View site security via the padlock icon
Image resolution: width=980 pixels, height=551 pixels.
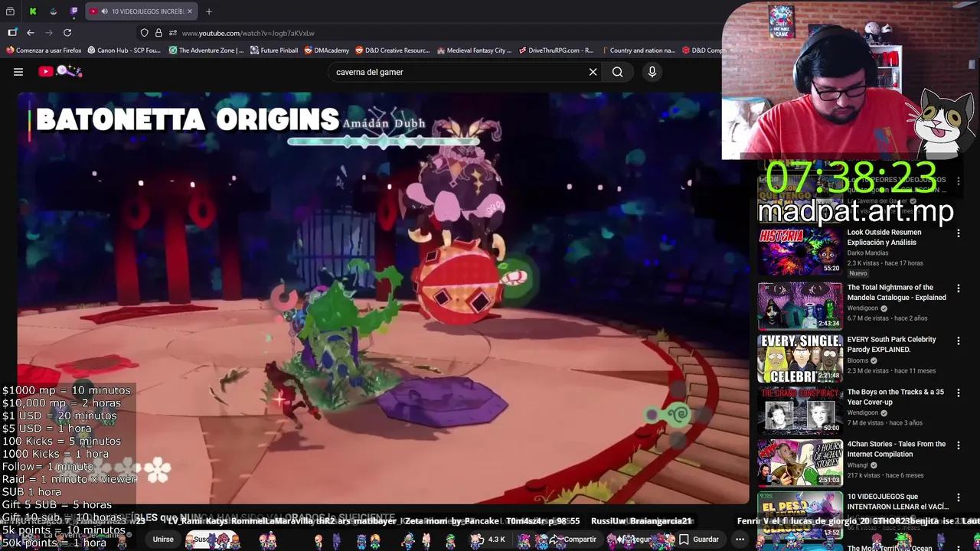pos(158,33)
